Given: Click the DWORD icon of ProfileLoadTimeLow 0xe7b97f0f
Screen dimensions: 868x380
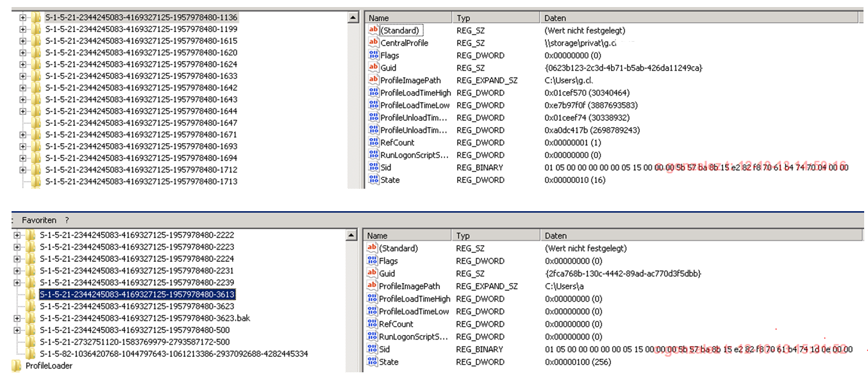Looking at the screenshot, I should click(x=373, y=105).
